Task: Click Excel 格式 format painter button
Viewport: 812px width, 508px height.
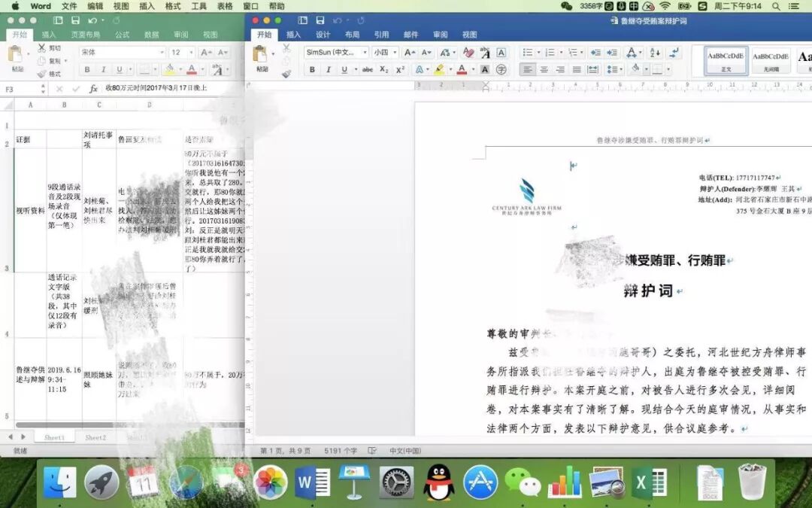Action: [50, 74]
